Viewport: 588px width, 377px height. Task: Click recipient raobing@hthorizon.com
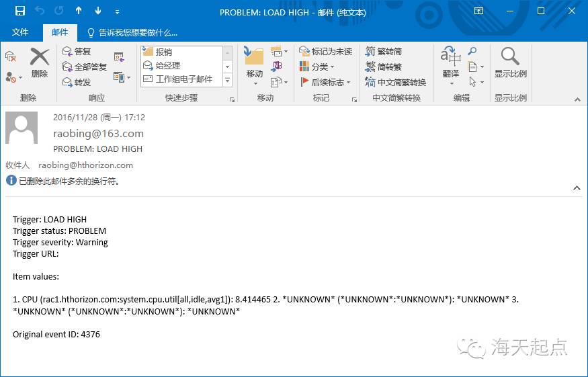point(85,165)
